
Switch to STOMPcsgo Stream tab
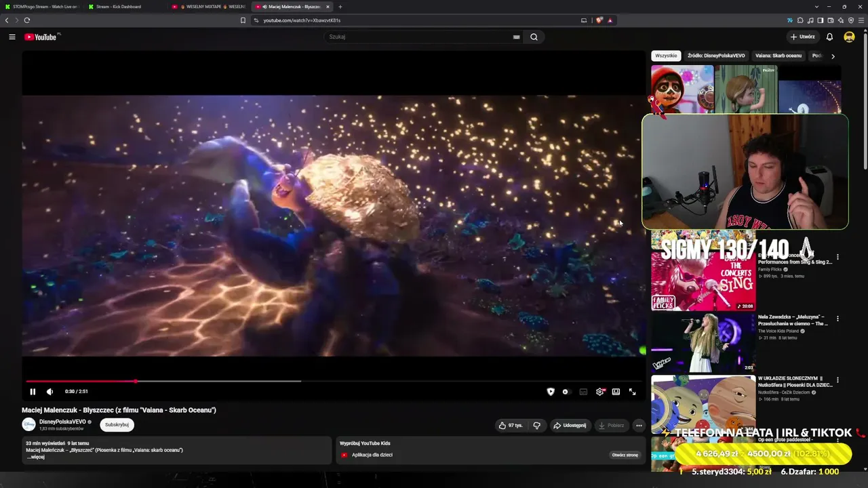(x=42, y=7)
